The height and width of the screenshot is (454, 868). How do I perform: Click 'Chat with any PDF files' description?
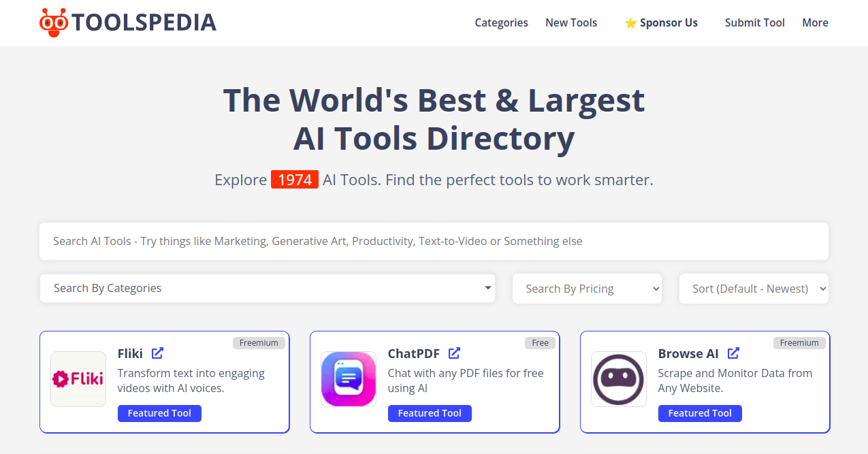(466, 380)
